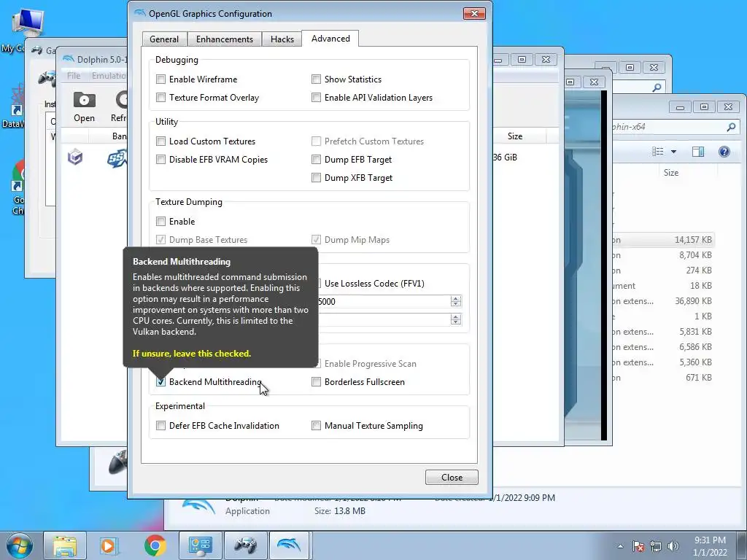Click the 671 KB file row
This screenshot has width=747, height=560.
point(663,378)
